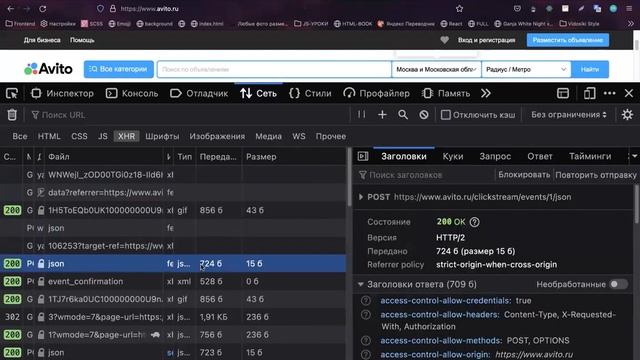Pause network recording
Image resolution: width=640 pixels, height=360 pixels.
click(362, 115)
